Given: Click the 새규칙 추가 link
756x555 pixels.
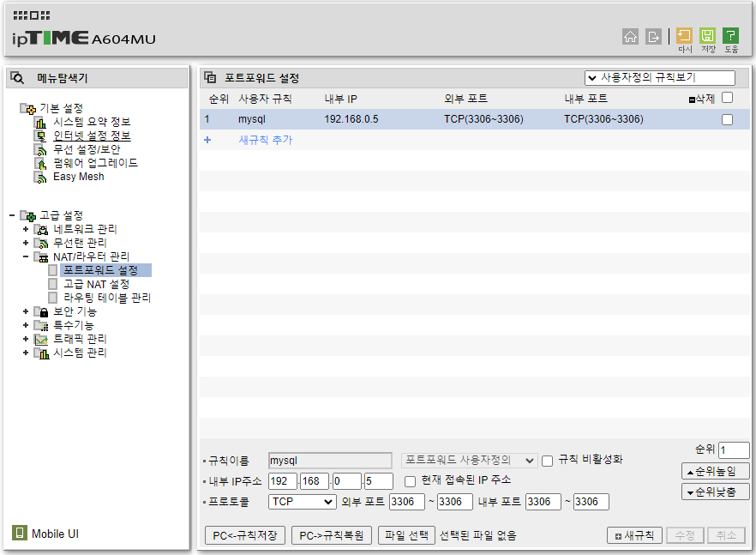Looking at the screenshot, I should (x=266, y=140).
